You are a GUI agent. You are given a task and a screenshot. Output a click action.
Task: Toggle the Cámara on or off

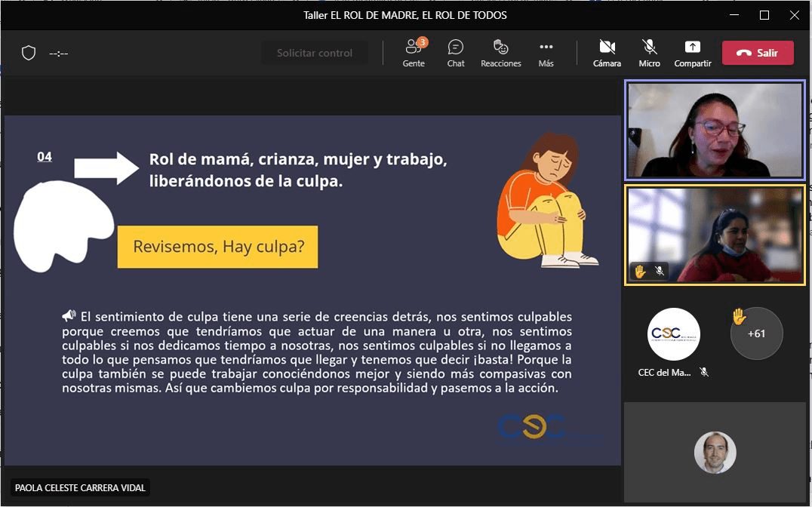pyautogui.click(x=607, y=53)
